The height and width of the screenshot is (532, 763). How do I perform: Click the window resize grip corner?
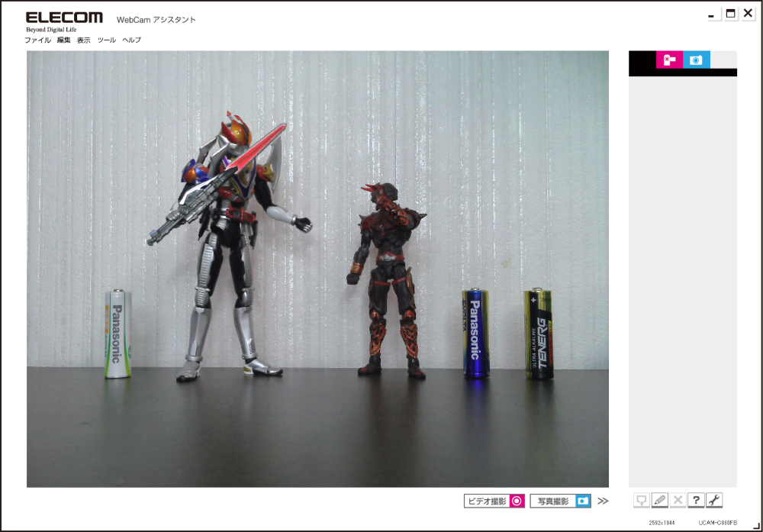click(x=757, y=526)
